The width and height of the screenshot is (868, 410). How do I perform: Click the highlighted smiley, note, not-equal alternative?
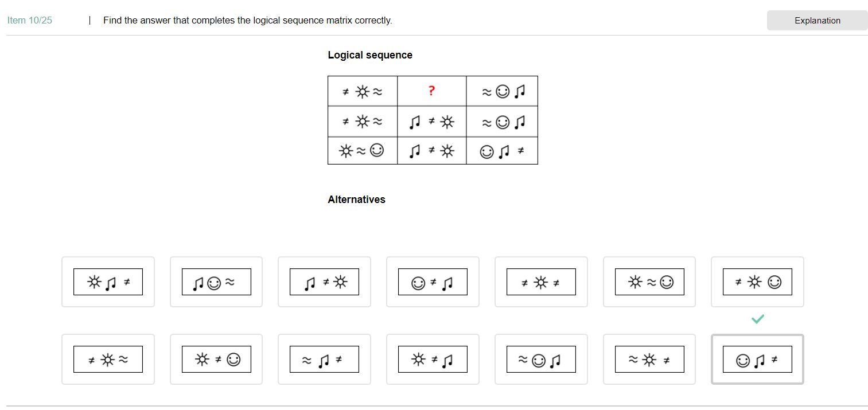click(x=757, y=360)
